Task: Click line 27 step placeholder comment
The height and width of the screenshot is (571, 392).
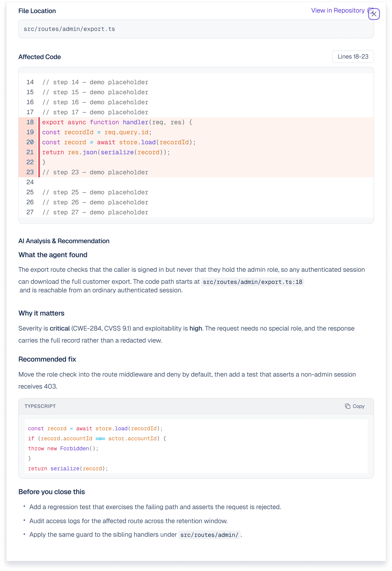Action: tap(95, 212)
